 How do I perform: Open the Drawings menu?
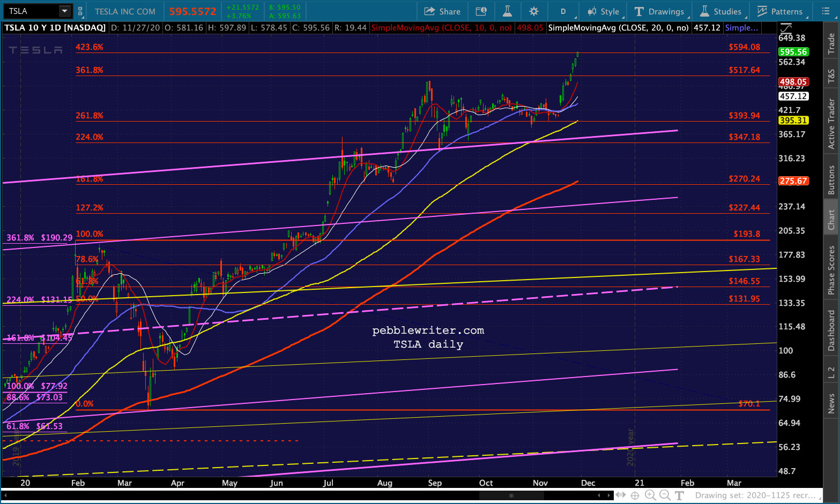pyautogui.click(x=659, y=11)
